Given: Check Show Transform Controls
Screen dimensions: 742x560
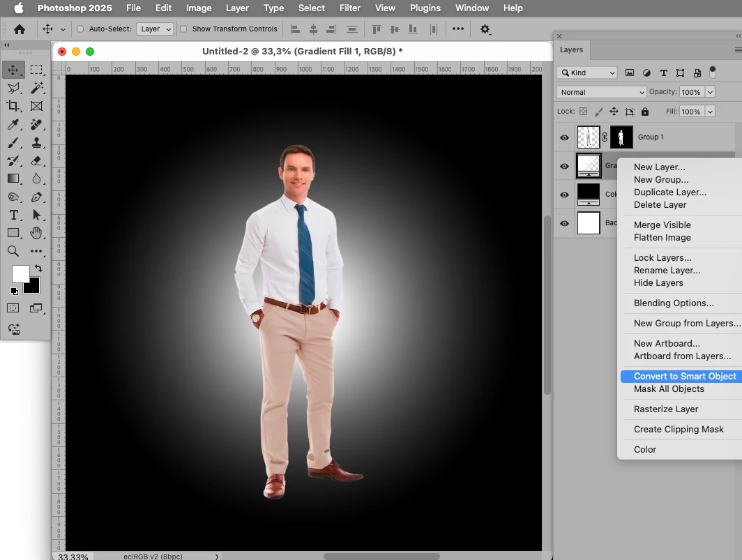Looking at the screenshot, I should [x=183, y=29].
